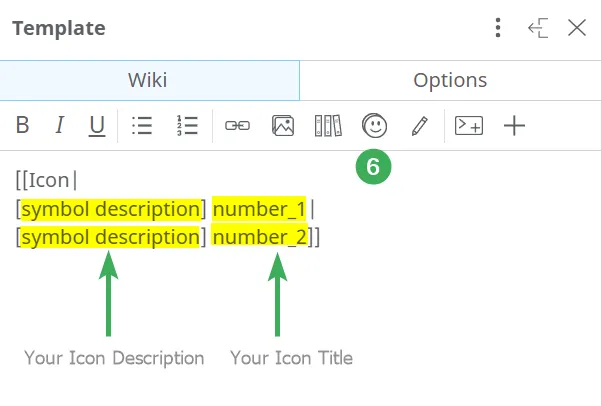
Task: Click the dock panel arrow icon
Action: tap(538, 28)
